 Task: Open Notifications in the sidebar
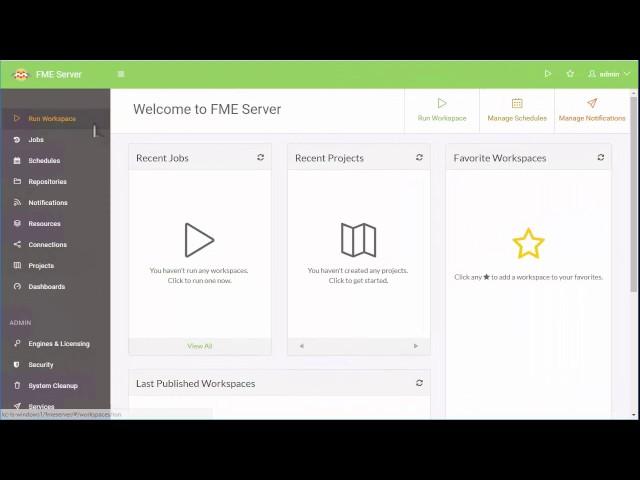[x=55, y=203]
